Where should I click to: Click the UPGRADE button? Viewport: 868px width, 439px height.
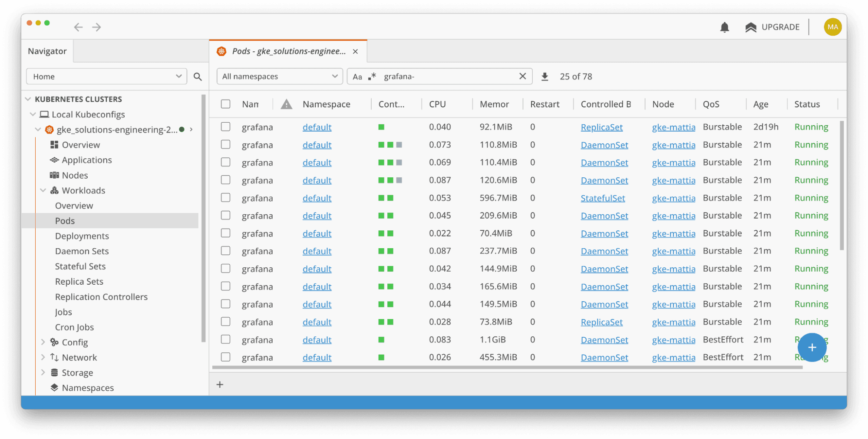coord(772,27)
